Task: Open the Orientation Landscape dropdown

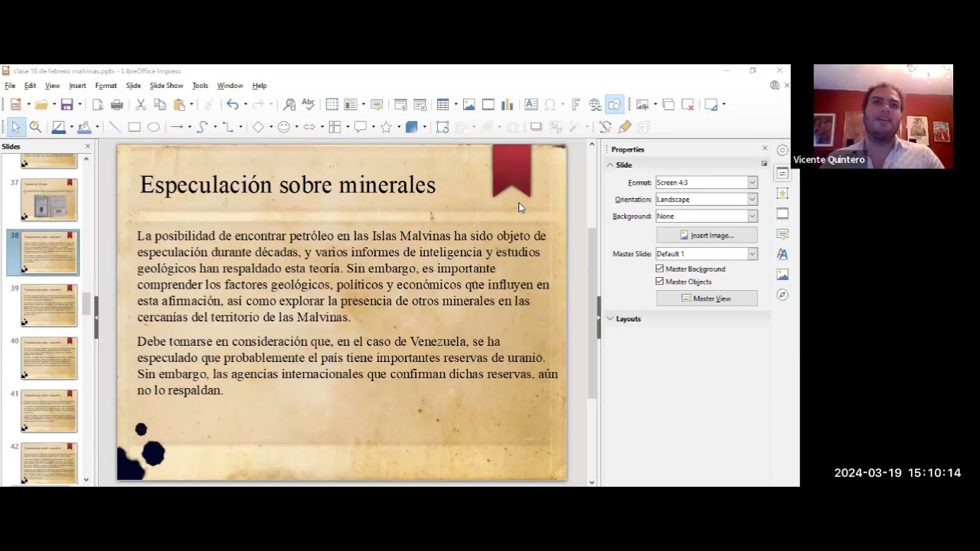Action: (706, 199)
